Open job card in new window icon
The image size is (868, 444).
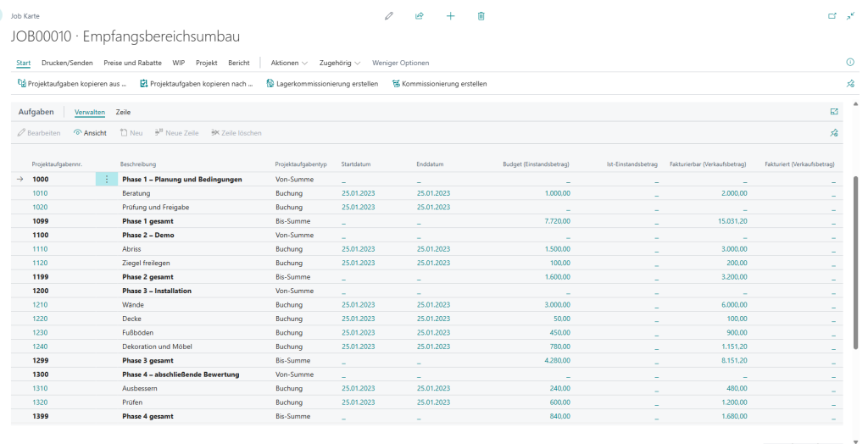tap(832, 16)
